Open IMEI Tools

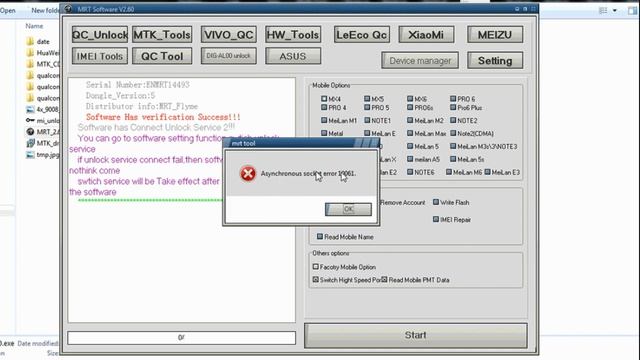coord(100,56)
